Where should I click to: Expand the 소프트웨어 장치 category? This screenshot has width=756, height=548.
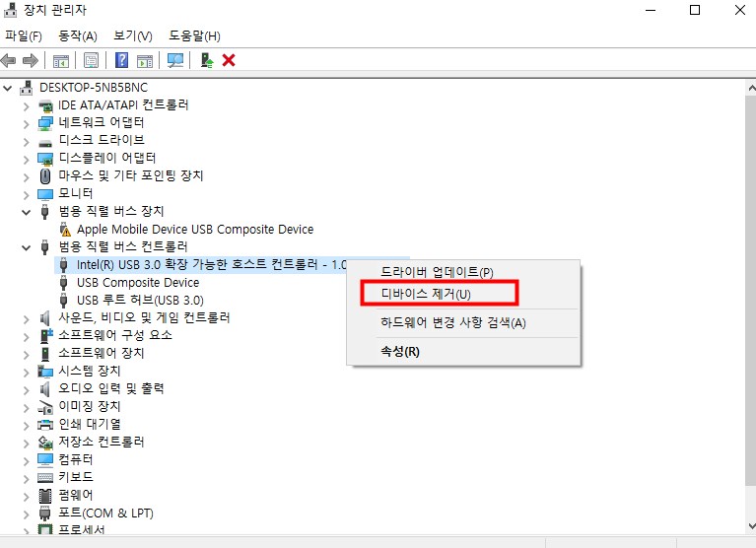click(26, 355)
